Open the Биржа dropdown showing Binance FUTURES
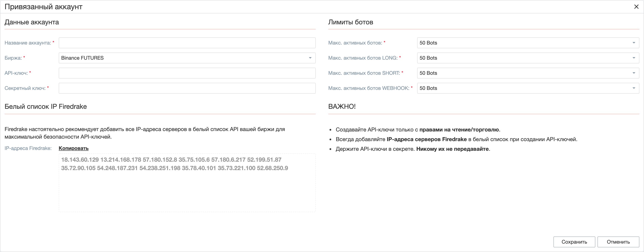Screen dimensions: 644x252 click(187, 58)
